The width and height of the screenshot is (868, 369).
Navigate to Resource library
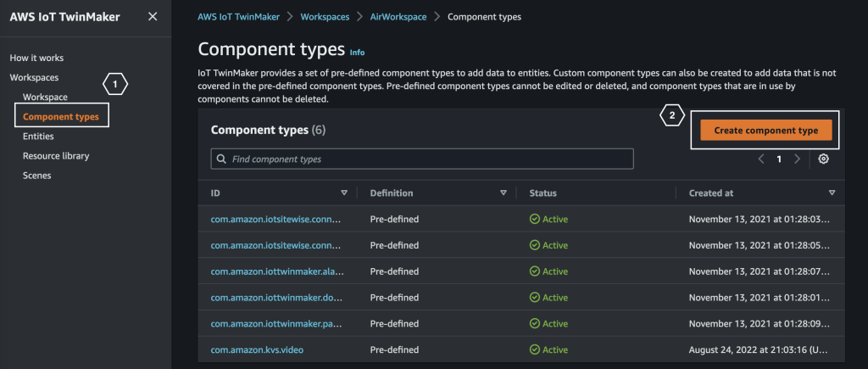point(56,156)
